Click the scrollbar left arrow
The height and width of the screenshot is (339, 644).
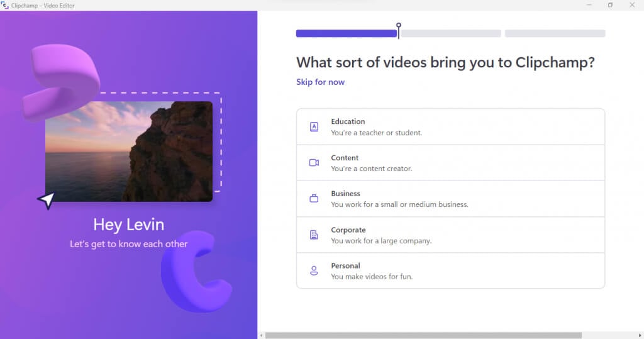pos(261,335)
